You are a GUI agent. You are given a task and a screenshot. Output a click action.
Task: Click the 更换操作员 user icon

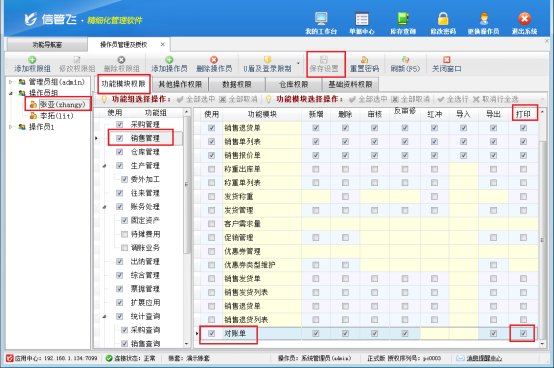(x=484, y=19)
